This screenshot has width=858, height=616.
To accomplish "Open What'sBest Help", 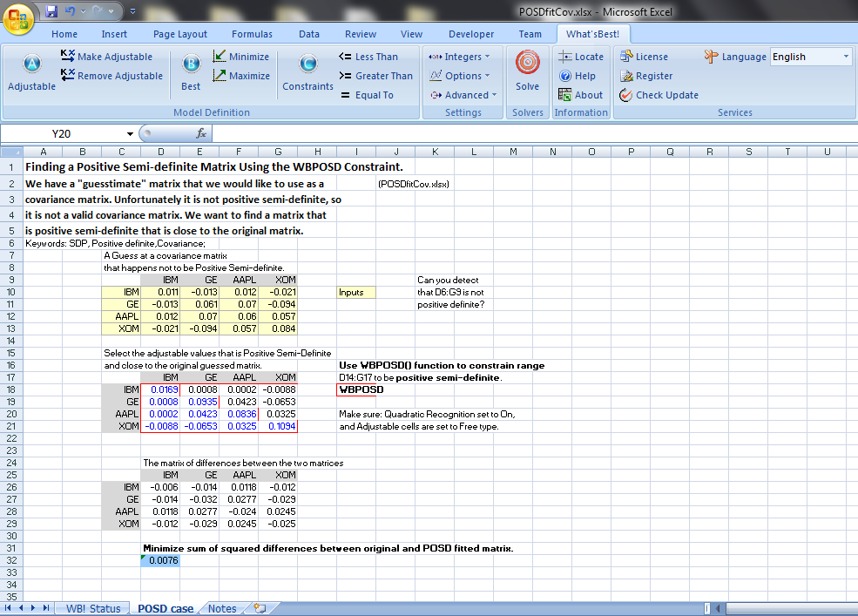I will (577, 76).
